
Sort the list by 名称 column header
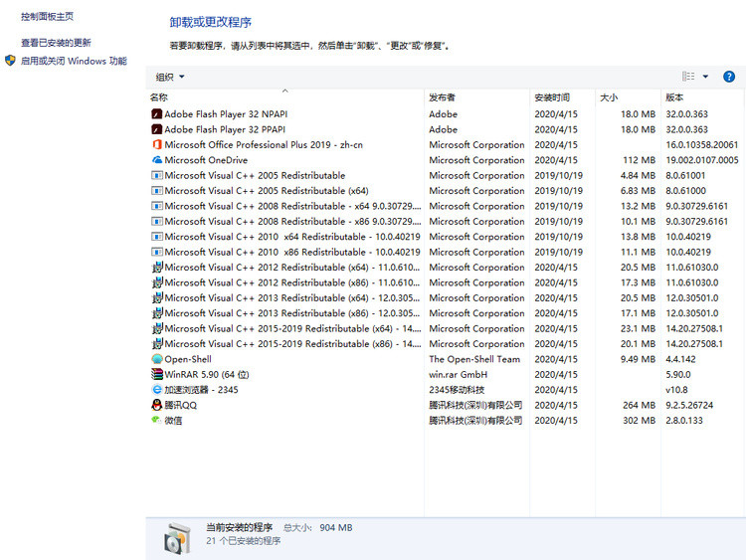coord(159,97)
